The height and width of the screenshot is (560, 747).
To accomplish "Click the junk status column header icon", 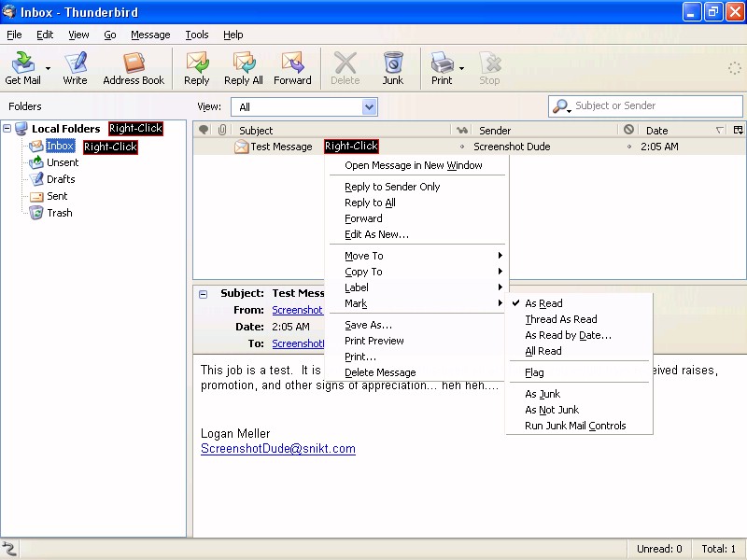I will [x=628, y=129].
